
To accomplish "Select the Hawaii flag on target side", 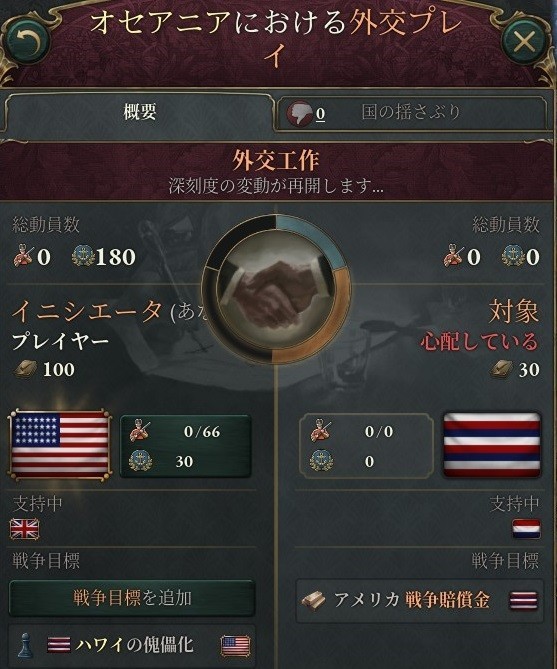I will pos(492,445).
